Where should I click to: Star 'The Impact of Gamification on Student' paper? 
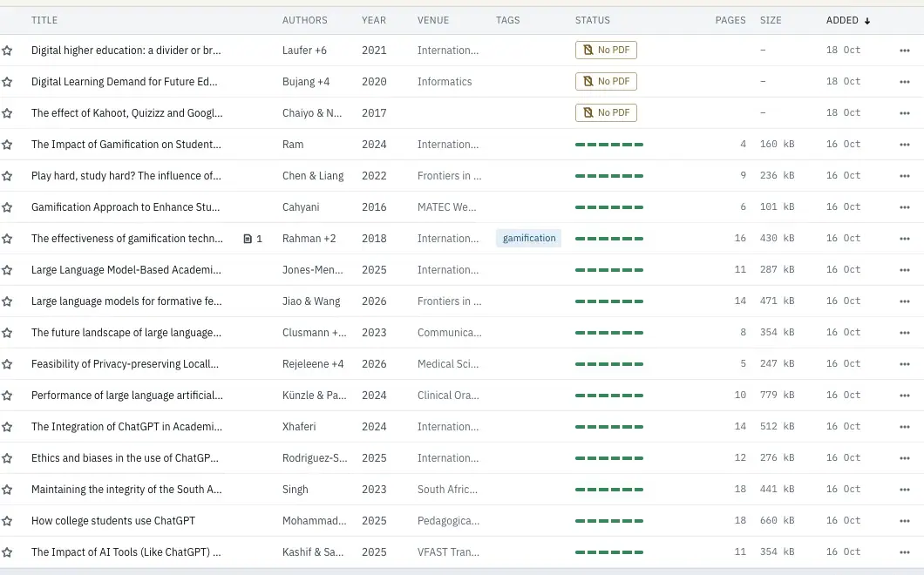click(x=7, y=145)
